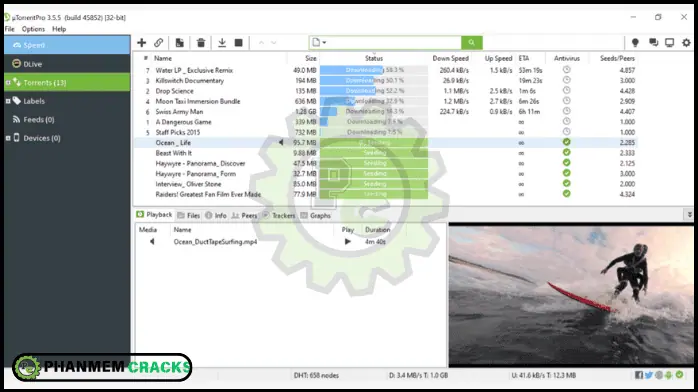This screenshot has width=698, height=392.
Task: Click the Add Torrent plus icon
Action: point(142,43)
